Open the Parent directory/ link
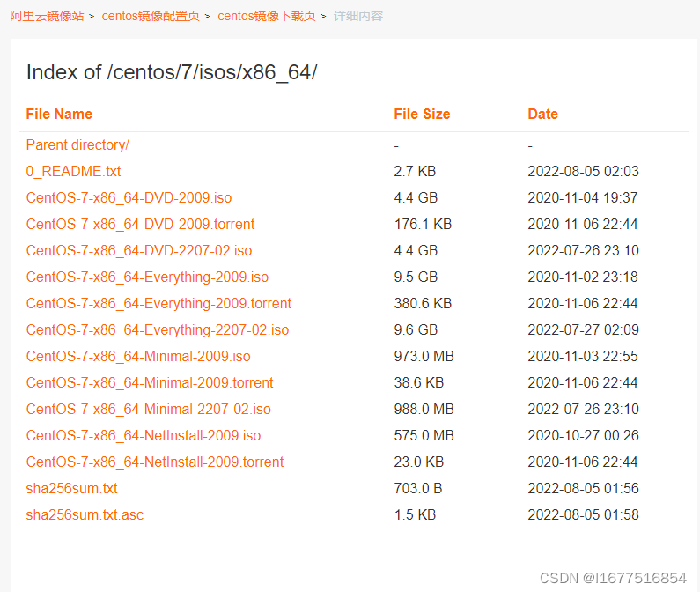Screen dimensions: 700x592 tap(77, 144)
